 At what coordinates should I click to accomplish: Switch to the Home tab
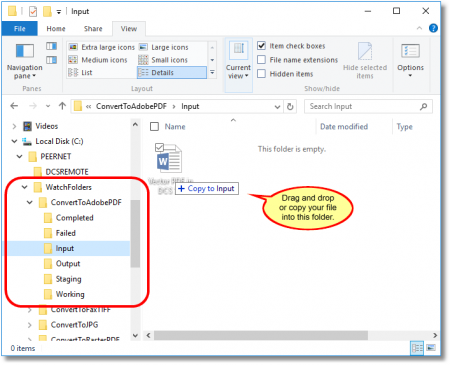pos(56,29)
